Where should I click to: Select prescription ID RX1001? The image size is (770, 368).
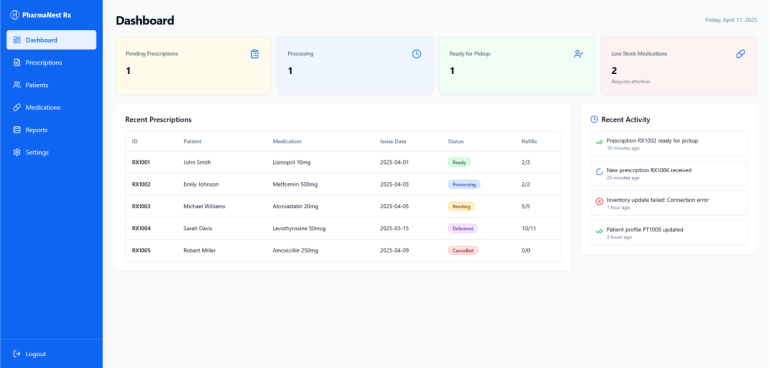tap(141, 162)
